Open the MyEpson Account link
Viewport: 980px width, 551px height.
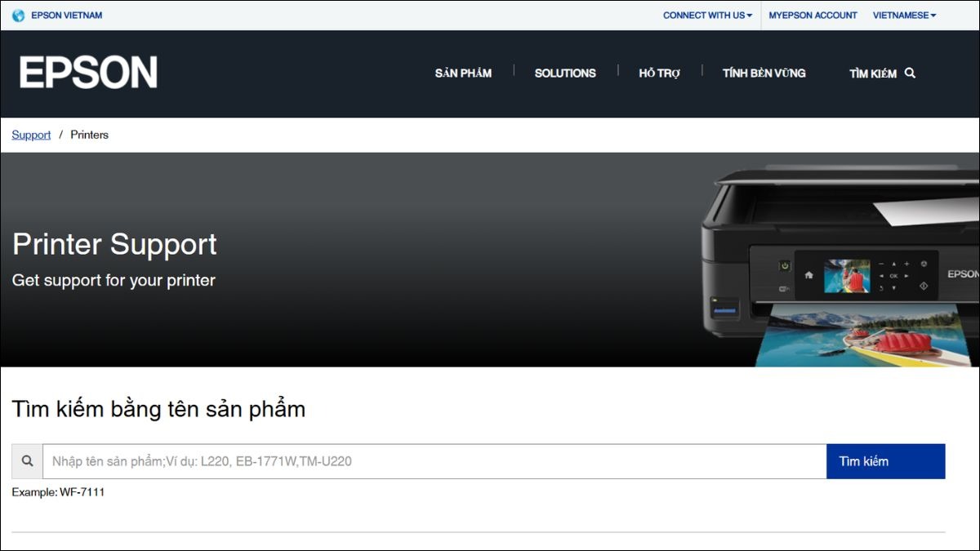813,16
